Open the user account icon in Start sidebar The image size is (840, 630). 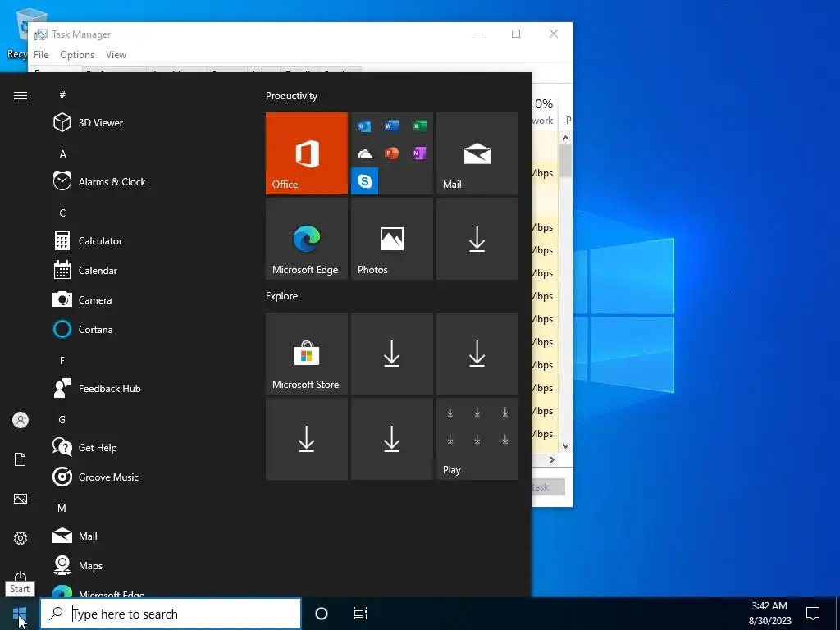point(21,420)
